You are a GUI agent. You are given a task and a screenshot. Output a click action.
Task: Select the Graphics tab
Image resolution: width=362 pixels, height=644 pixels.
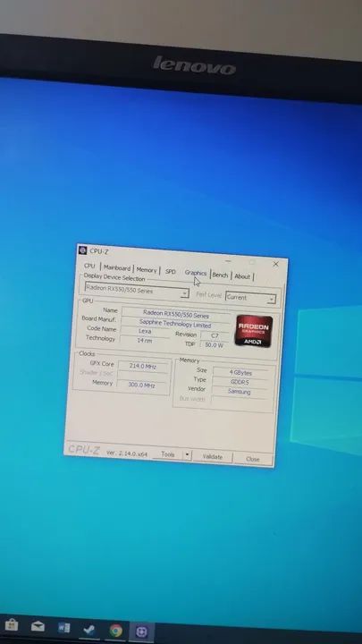tap(196, 273)
